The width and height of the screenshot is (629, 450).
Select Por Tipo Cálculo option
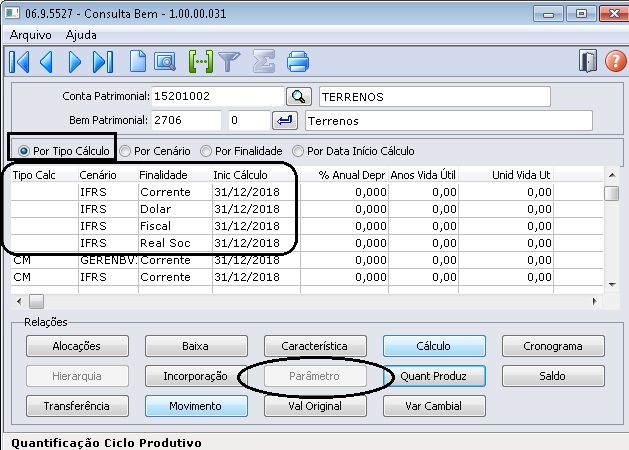coord(64,151)
